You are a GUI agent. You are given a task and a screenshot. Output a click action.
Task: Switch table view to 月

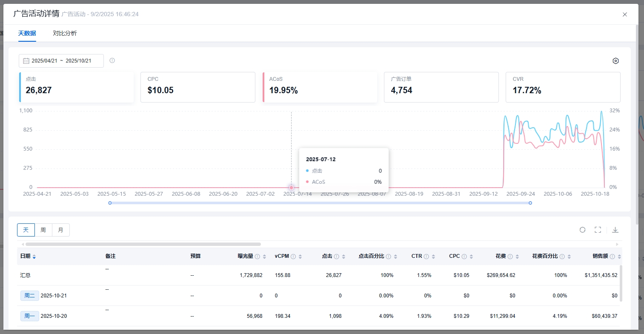point(60,230)
